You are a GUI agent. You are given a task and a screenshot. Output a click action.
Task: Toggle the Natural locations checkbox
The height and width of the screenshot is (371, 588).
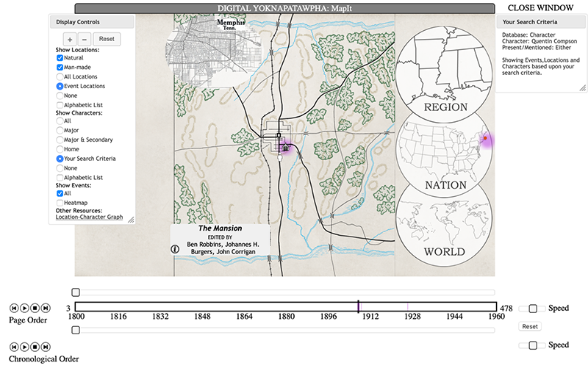point(60,58)
